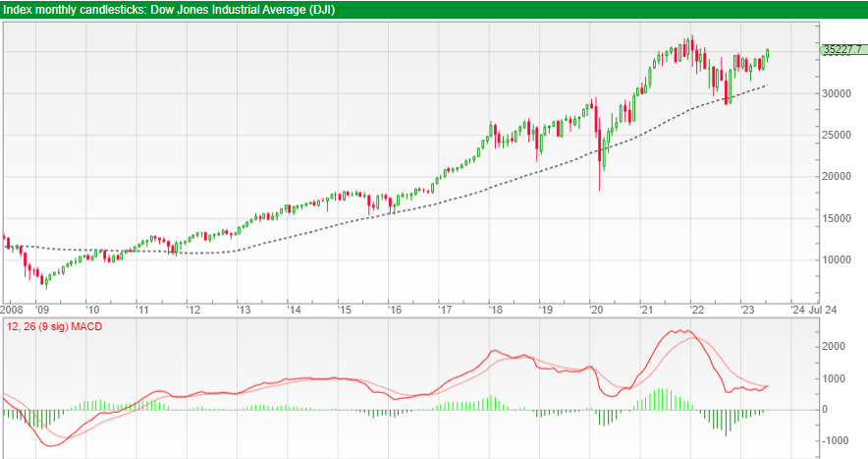868x459 pixels.
Task: Click the MACD line peak near late 2021
Action: (x=679, y=331)
